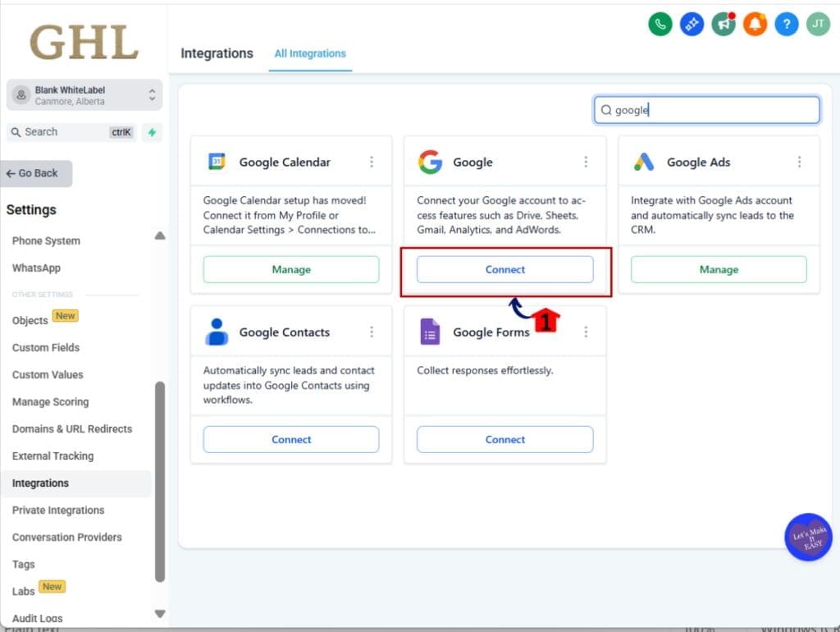Click Manage on Google Calendar card
This screenshot has width=840, height=632.
point(291,269)
